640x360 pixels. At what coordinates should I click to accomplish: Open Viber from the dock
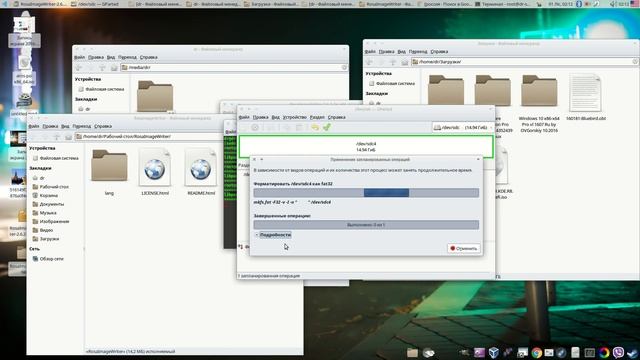[618, 353]
